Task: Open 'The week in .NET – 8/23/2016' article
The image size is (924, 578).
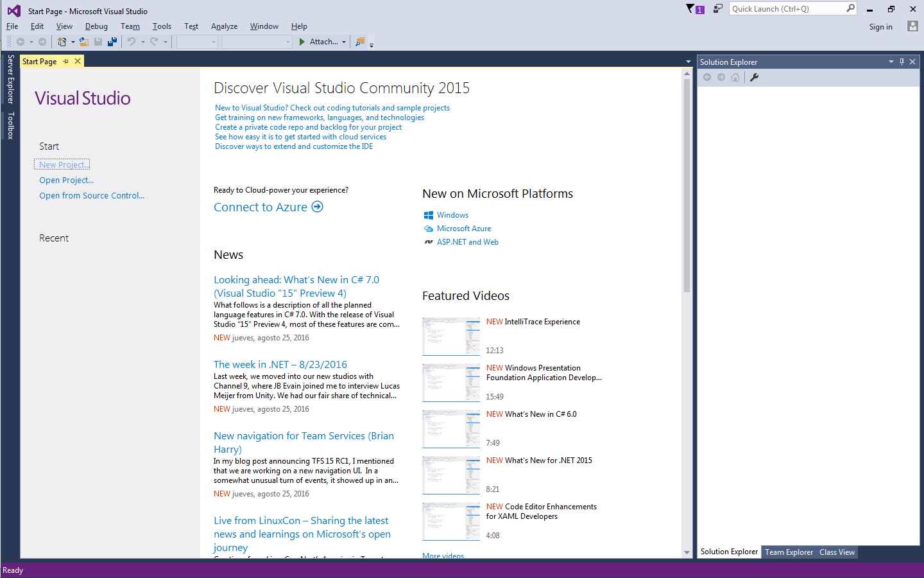Action: coord(280,364)
